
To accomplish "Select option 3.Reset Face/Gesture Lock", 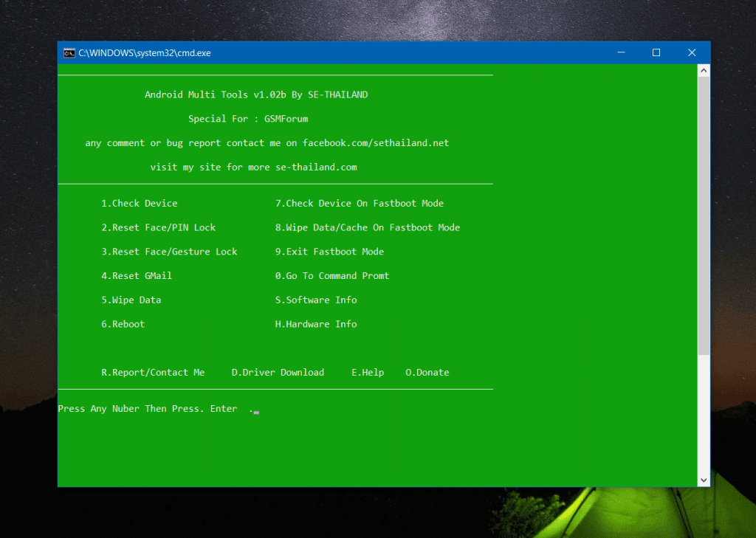I will tap(169, 251).
